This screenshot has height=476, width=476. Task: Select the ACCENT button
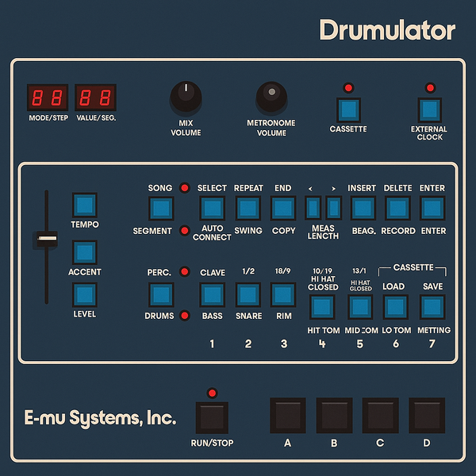pos(85,252)
